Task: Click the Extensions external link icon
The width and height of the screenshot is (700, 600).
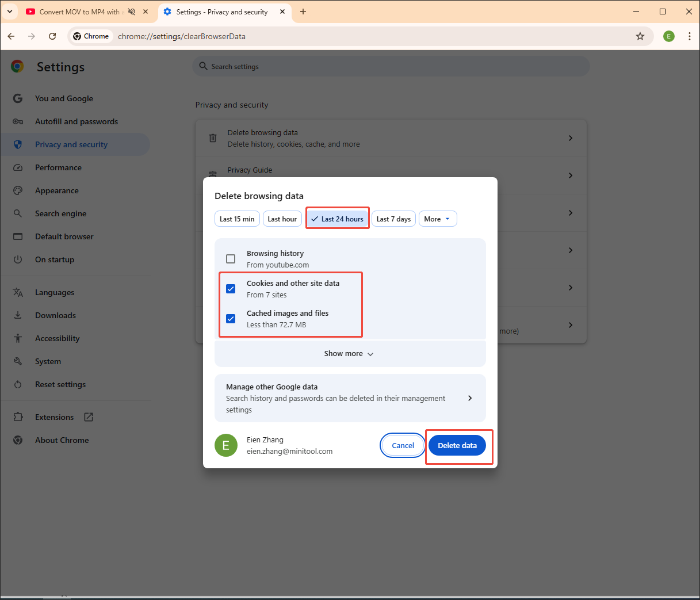Action: coord(89,416)
